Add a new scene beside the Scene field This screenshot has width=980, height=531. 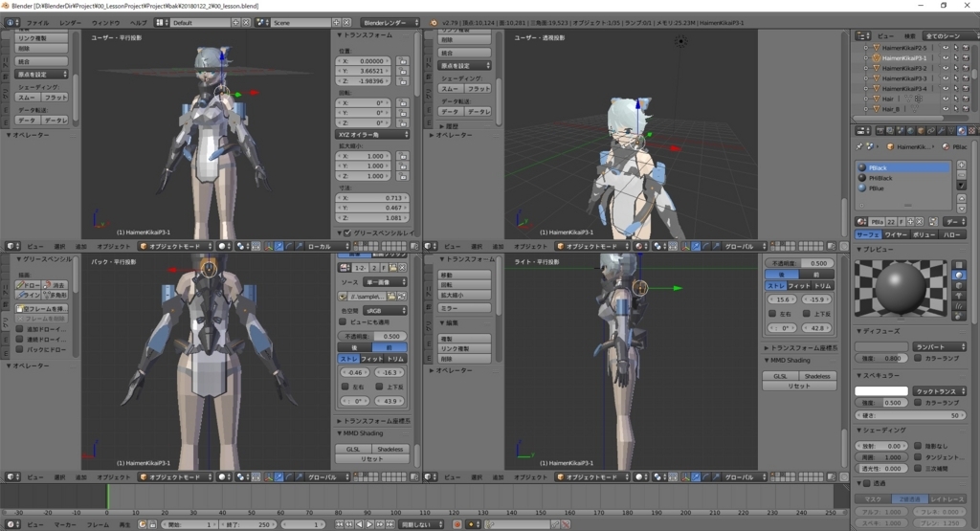coord(337,23)
